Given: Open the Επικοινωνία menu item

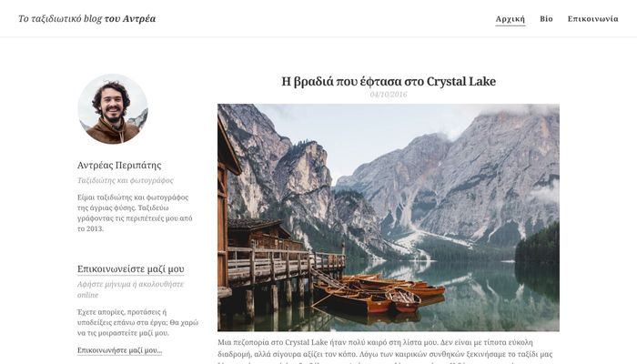Looking at the screenshot, I should [592, 19].
